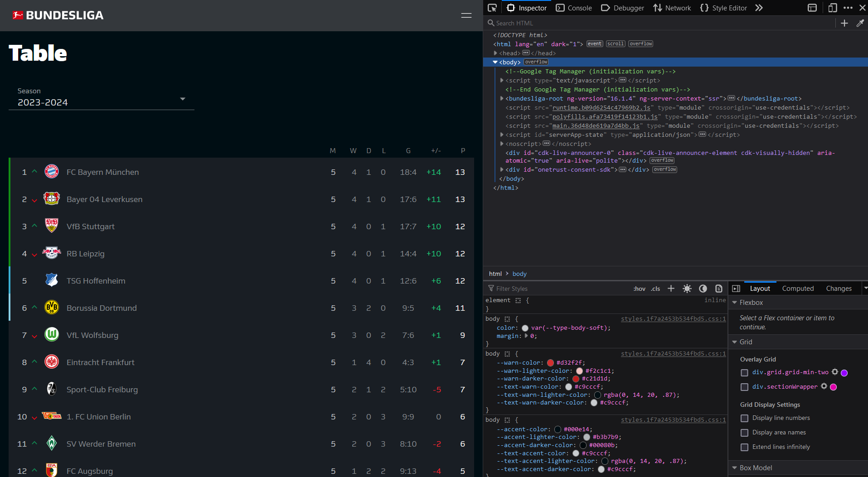Switch to the Console tab
This screenshot has width=868, height=477.
point(574,8)
